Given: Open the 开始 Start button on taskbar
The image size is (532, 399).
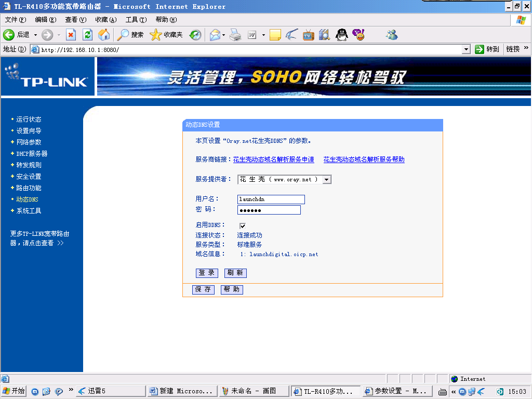Looking at the screenshot, I should coord(14,391).
